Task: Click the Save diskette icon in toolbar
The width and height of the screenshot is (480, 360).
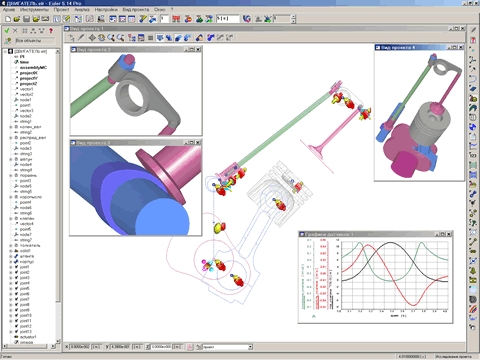Action: 26,19
